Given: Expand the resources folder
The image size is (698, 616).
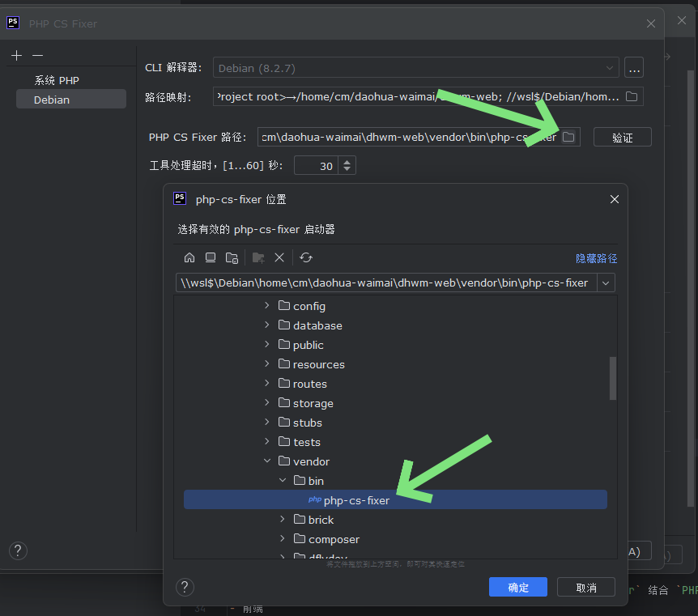Looking at the screenshot, I should coord(266,363).
